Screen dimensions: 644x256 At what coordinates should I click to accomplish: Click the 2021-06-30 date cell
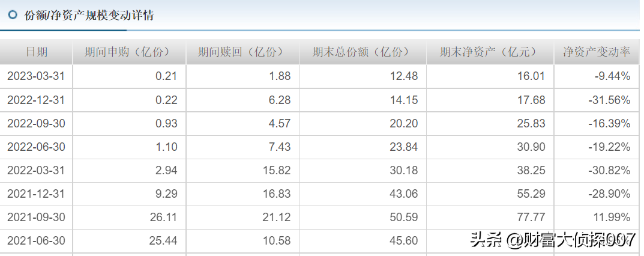coord(36,240)
